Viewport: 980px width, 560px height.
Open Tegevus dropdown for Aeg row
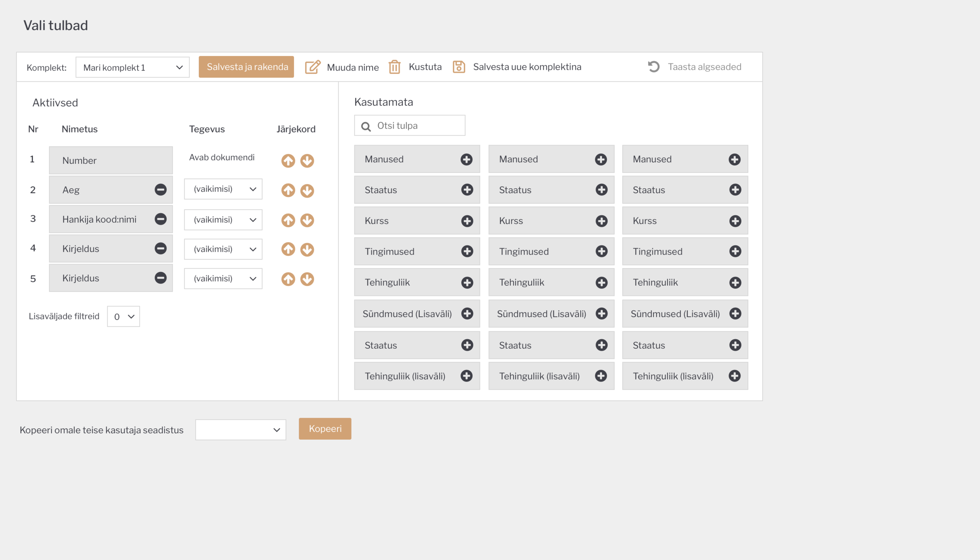(223, 189)
